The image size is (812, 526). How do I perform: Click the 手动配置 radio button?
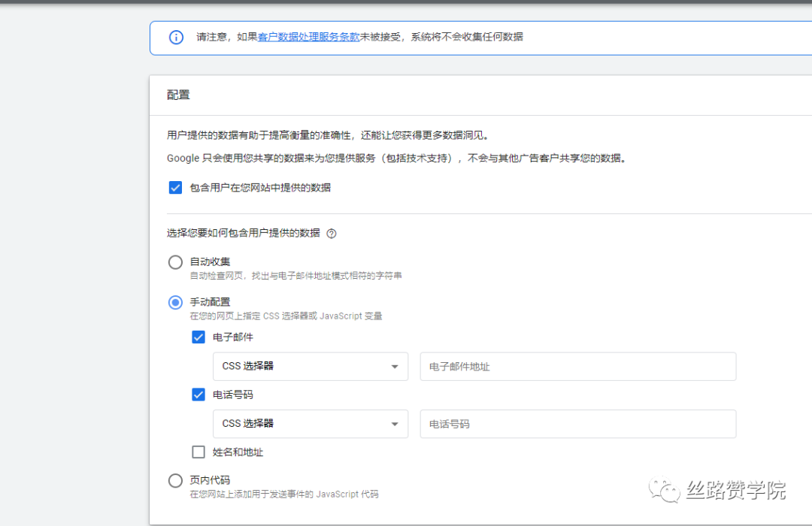(x=175, y=302)
